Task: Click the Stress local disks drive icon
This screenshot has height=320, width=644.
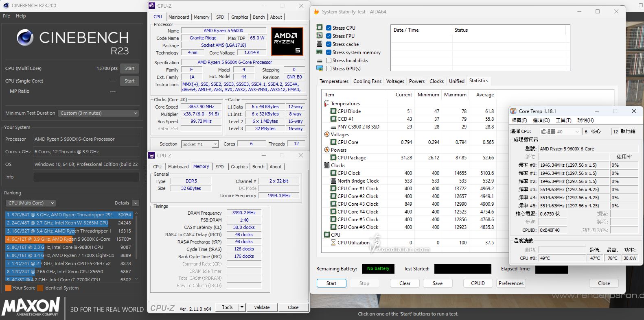Action: [x=320, y=61]
